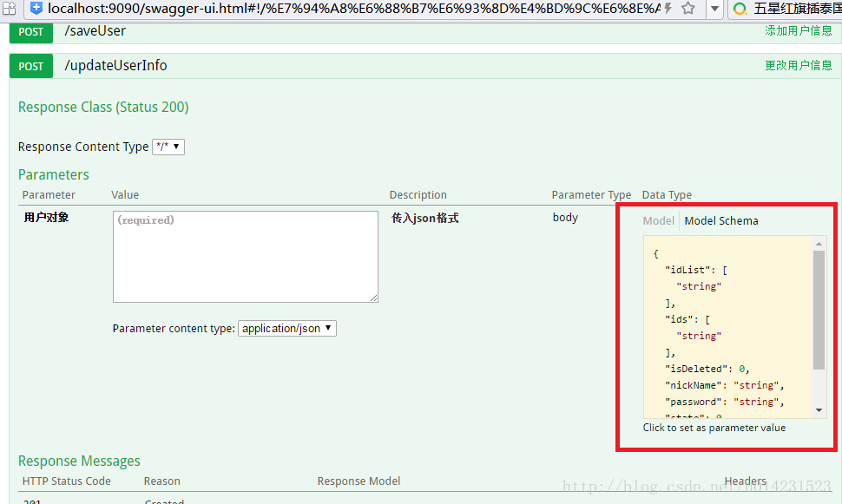The image size is (842, 504).
Task: Click the 'Response Messages' section heading
Action: (79, 461)
